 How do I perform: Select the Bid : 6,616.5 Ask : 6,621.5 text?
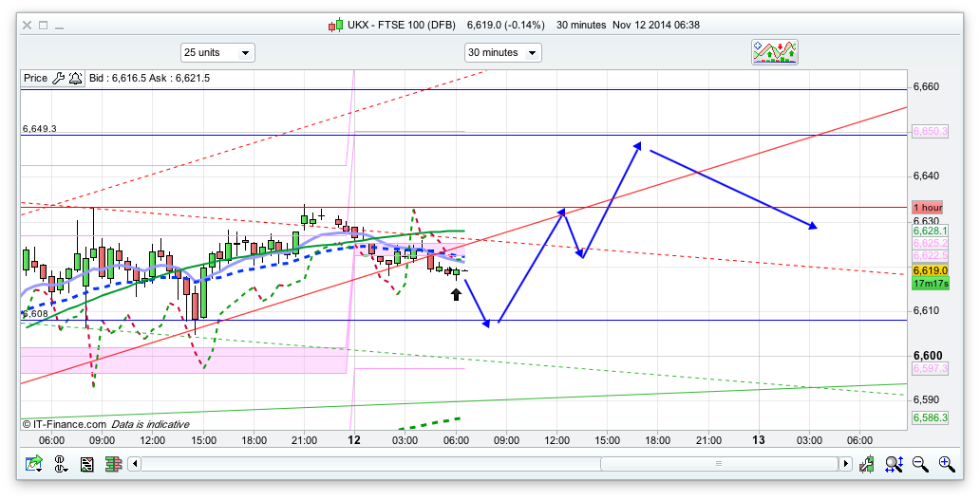click(149, 78)
